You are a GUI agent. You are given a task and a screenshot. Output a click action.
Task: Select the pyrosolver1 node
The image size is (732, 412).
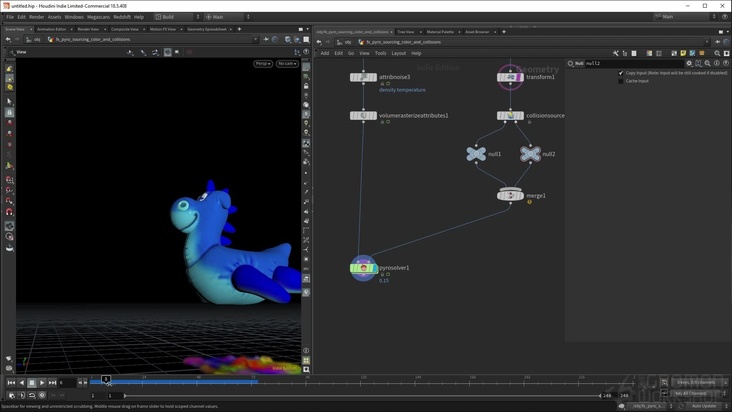pos(363,268)
